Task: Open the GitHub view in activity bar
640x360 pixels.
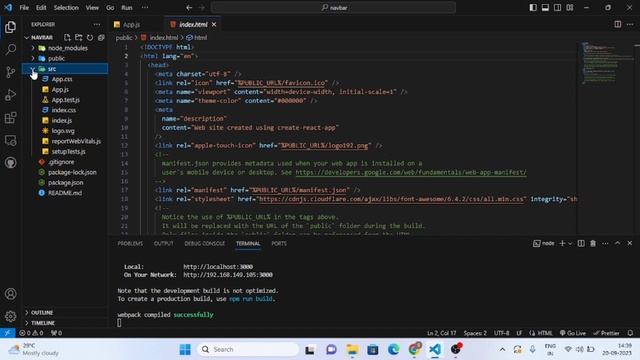Action: coord(11,163)
